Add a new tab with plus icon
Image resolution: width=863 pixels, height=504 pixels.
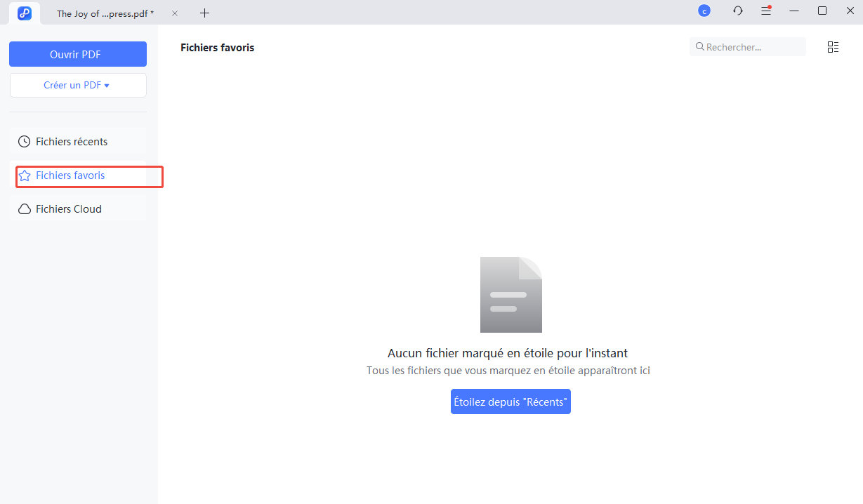click(204, 13)
